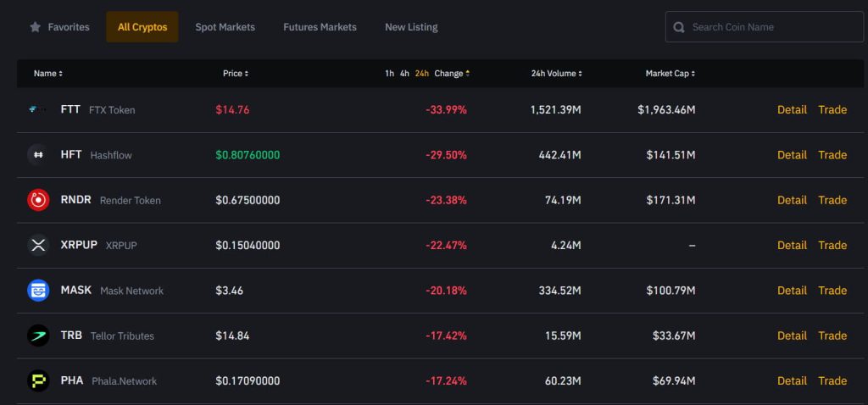Select the 4h change interval
868x405 pixels.
(404, 74)
